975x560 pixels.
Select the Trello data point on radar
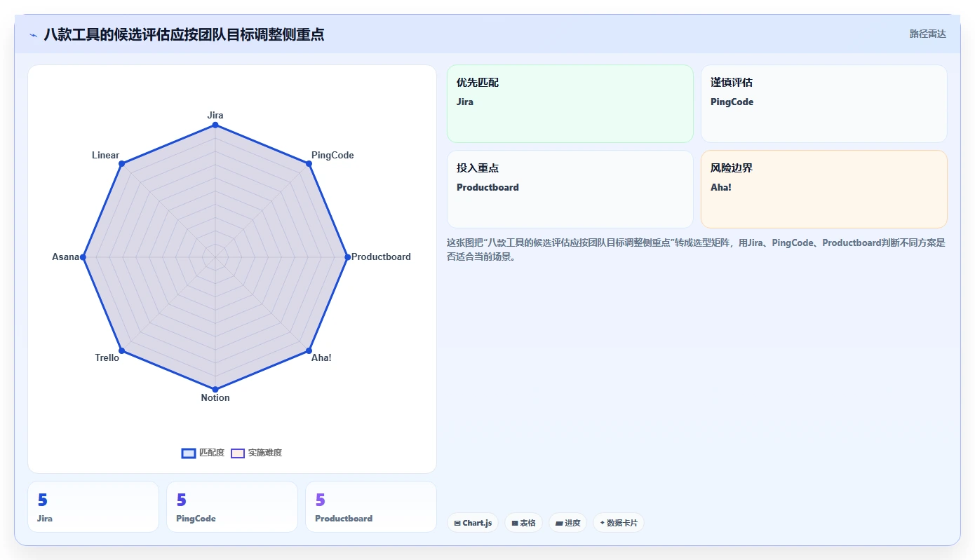pos(121,350)
